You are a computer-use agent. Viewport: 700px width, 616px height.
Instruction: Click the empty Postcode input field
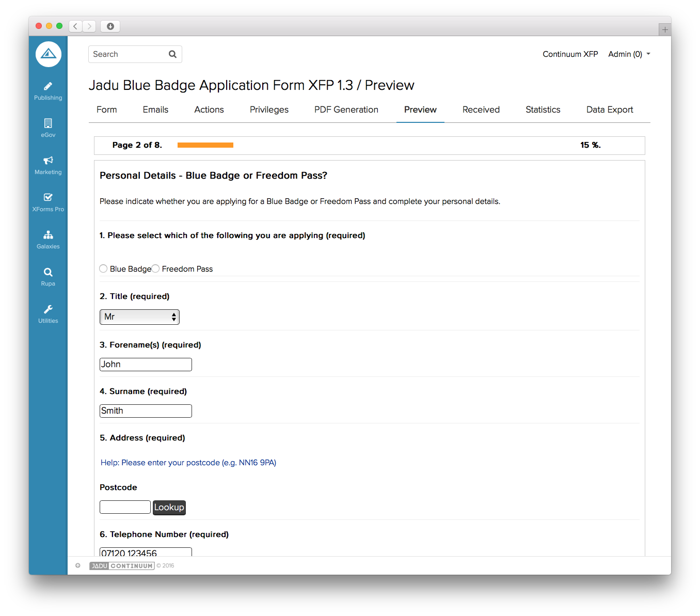click(125, 507)
